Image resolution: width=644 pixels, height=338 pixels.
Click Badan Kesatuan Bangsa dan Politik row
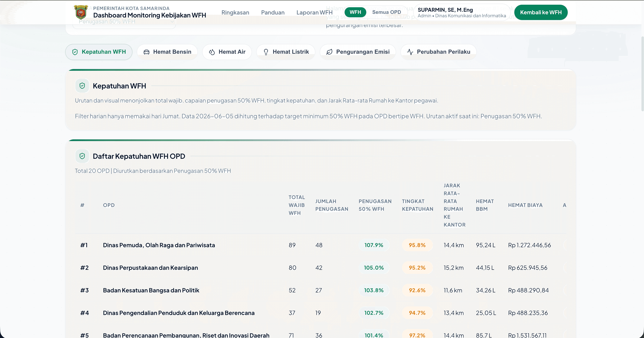click(x=321, y=290)
